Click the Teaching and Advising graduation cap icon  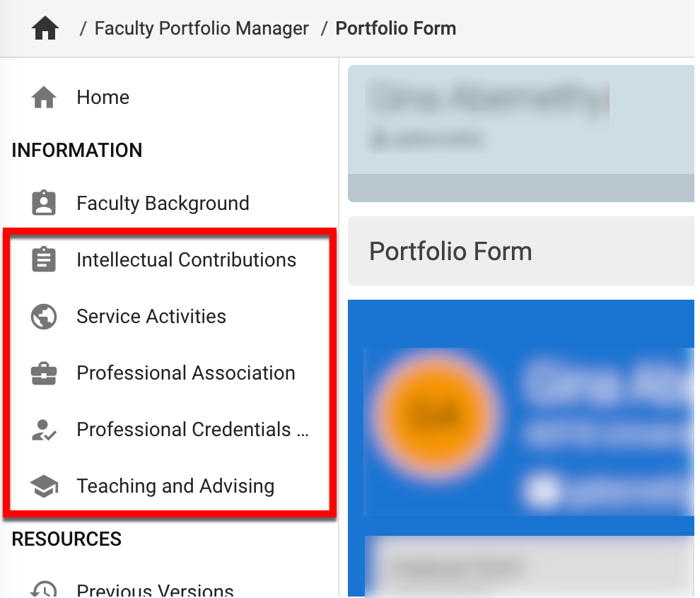click(x=44, y=486)
